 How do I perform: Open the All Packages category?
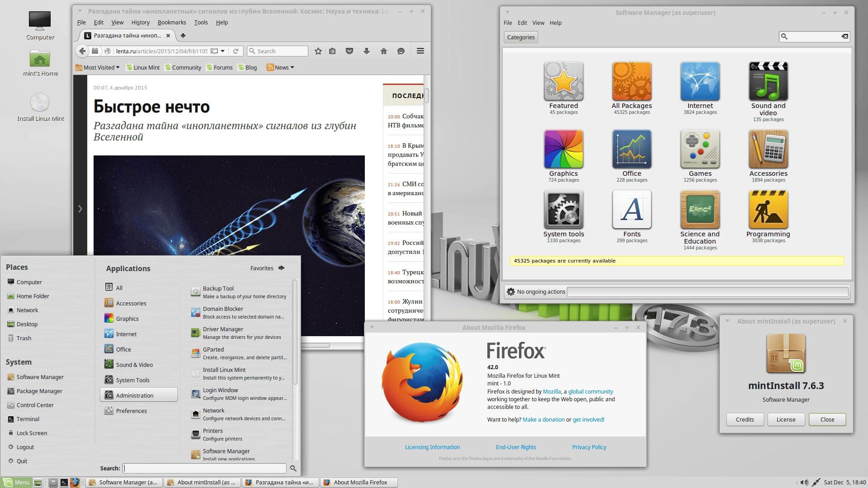(x=632, y=88)
